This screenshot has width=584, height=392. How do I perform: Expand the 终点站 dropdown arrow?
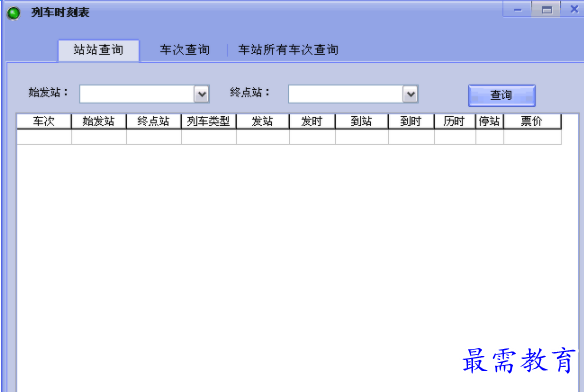pyautogui.click(x=410, y=94)
